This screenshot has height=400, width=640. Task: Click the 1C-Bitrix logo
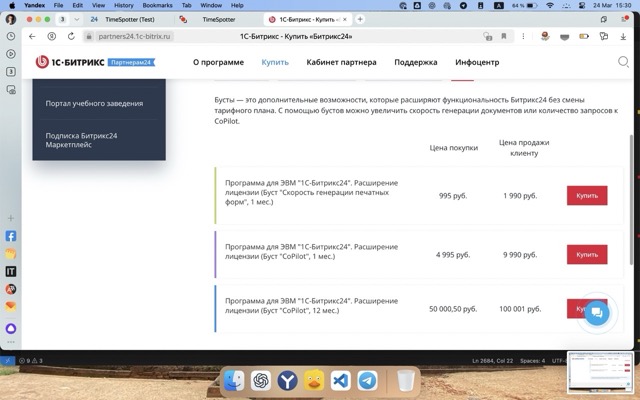pyautogui.click(x=70, y=62)
